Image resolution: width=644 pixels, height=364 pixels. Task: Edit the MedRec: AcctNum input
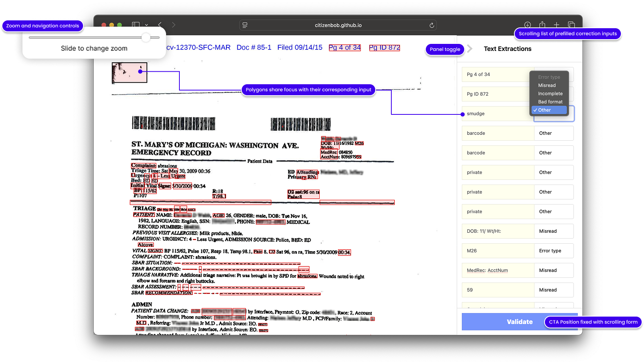[498, 270]
